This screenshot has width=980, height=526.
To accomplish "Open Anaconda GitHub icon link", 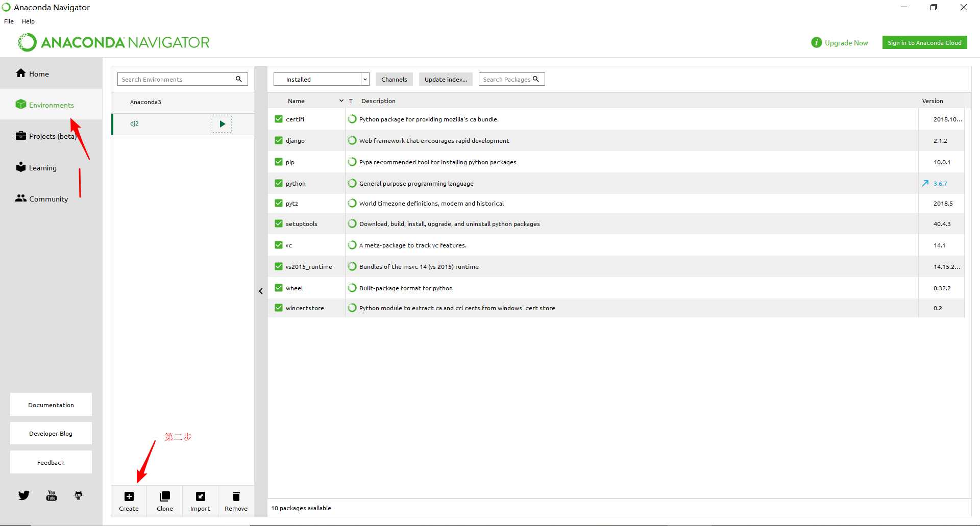I will pyautogui.click(x=79, y=495).
